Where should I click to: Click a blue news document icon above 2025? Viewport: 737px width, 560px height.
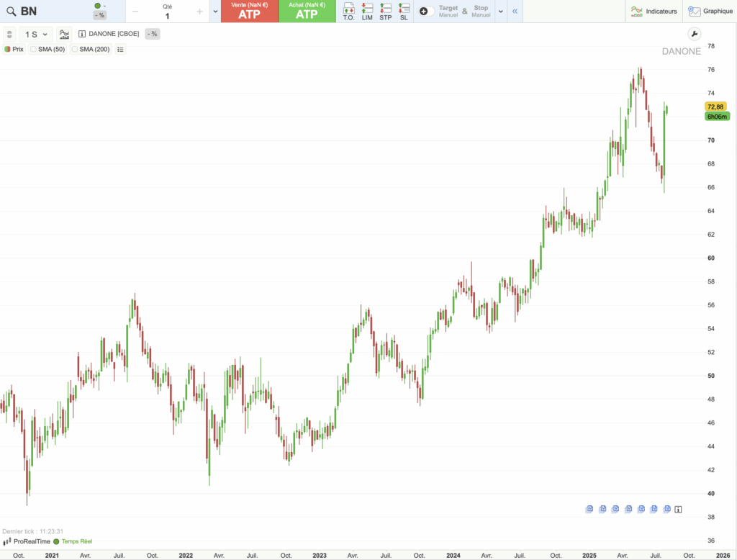590,509
